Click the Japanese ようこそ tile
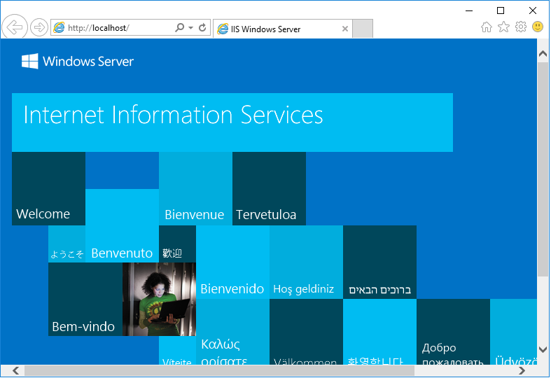 [x=67, y=244]
